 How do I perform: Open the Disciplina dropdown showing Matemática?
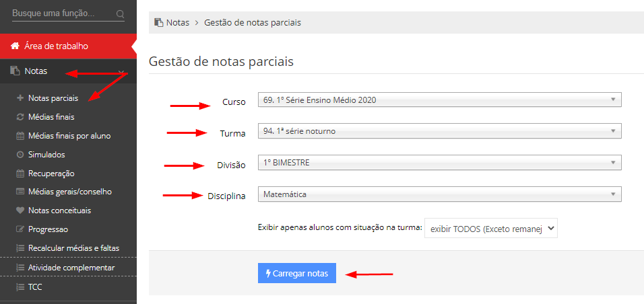click(x=439, y=194)
